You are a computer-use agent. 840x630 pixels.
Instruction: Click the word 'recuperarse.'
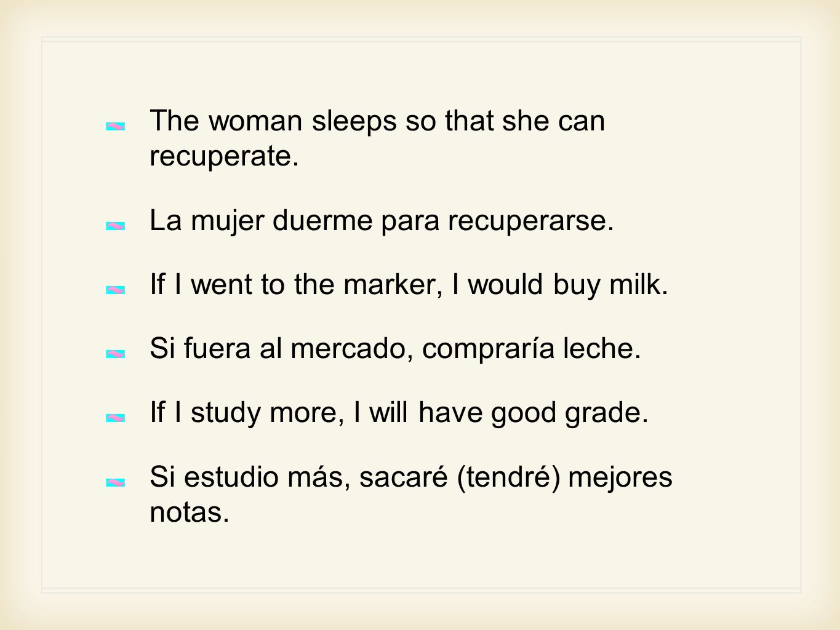click(x=531, y=221)
